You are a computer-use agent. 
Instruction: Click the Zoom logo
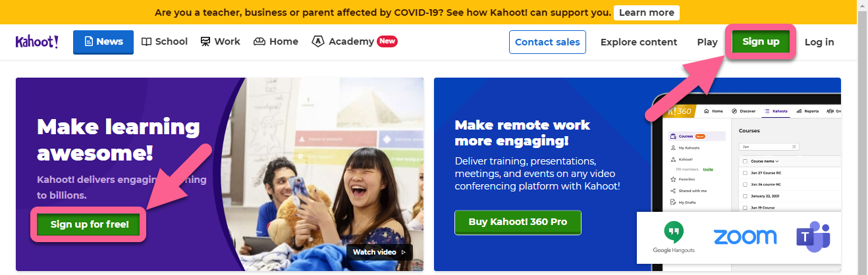coord(745,237)
